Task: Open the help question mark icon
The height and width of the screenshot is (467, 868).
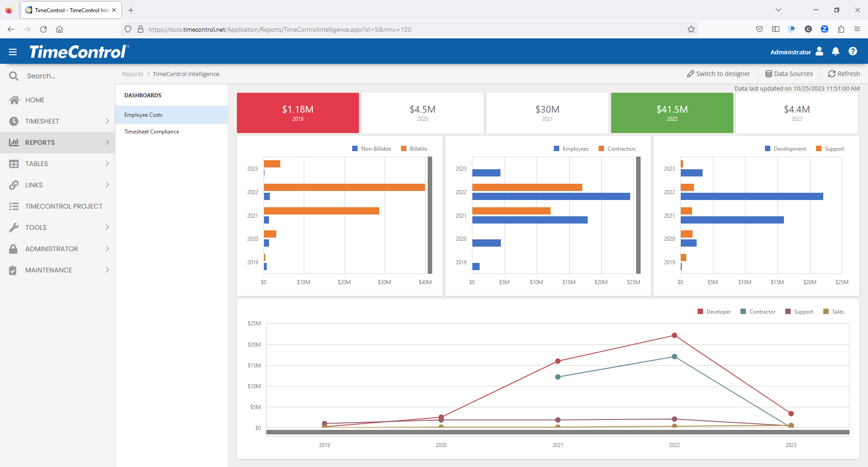Action: [x=853, y=52]
